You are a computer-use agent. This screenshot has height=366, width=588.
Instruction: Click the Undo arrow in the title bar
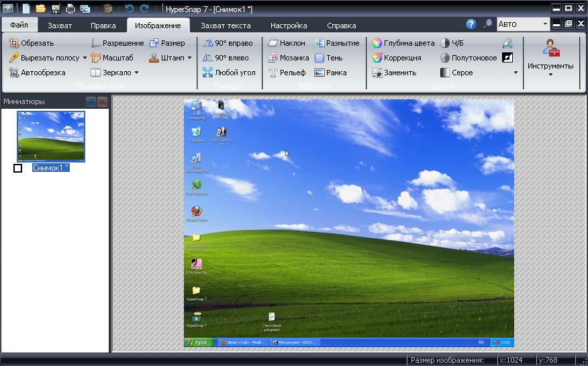click(x=130, y=8)
